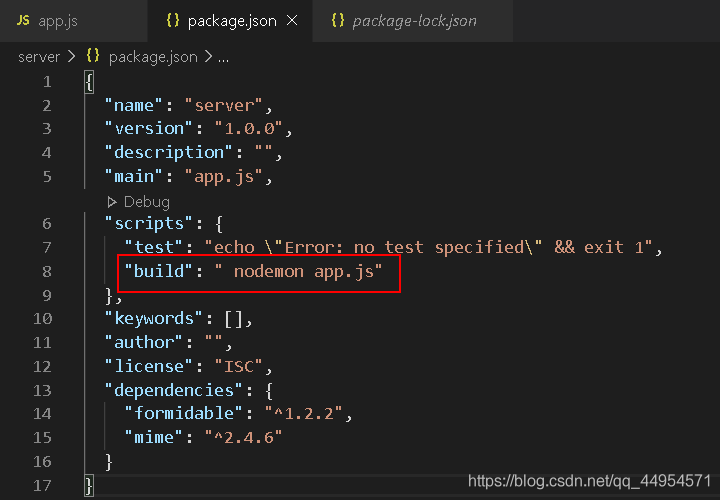This screenshot has width=720, height=500.
Task: Click the "nodemon app.js" string value
Action: [298, 271]
